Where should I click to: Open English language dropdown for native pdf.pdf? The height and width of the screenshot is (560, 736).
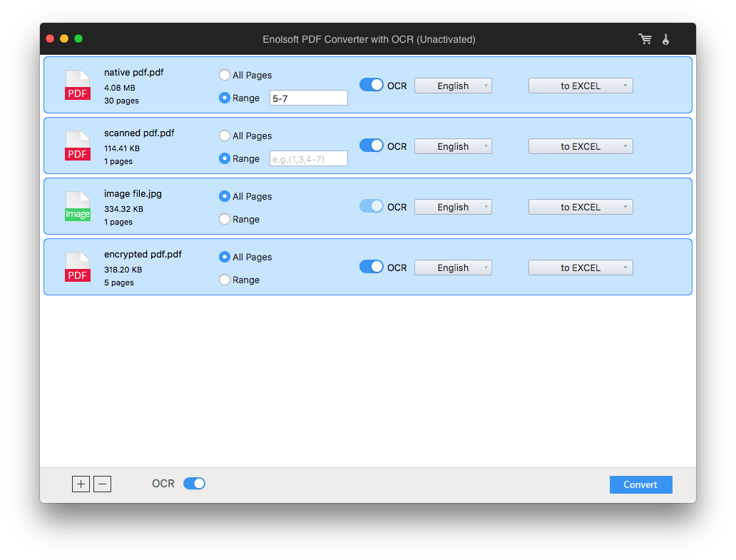pos(453,86)
